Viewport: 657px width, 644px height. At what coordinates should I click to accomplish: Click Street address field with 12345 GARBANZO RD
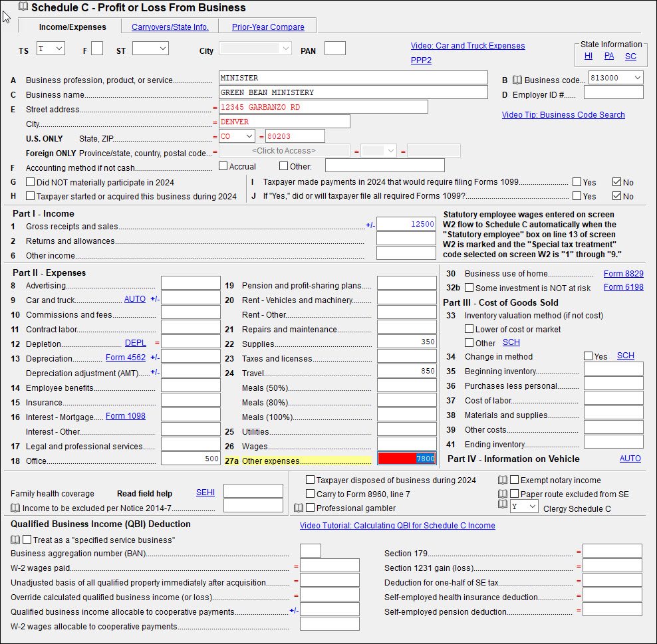click(x=323, y=107)
